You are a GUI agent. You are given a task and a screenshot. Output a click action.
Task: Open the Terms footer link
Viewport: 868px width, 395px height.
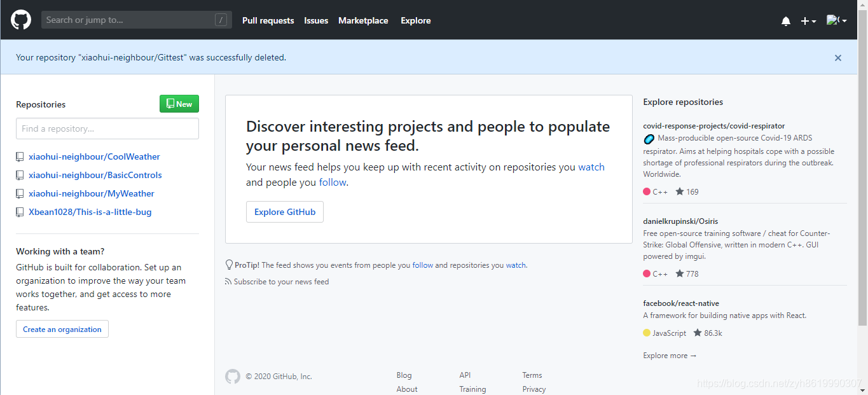pyautogui.click(x=532, y=375)
